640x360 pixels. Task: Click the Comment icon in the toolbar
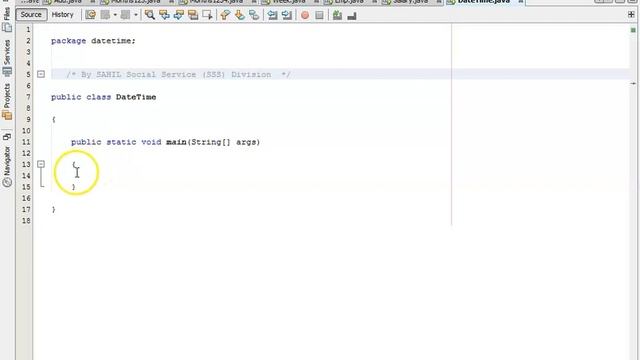337,15
